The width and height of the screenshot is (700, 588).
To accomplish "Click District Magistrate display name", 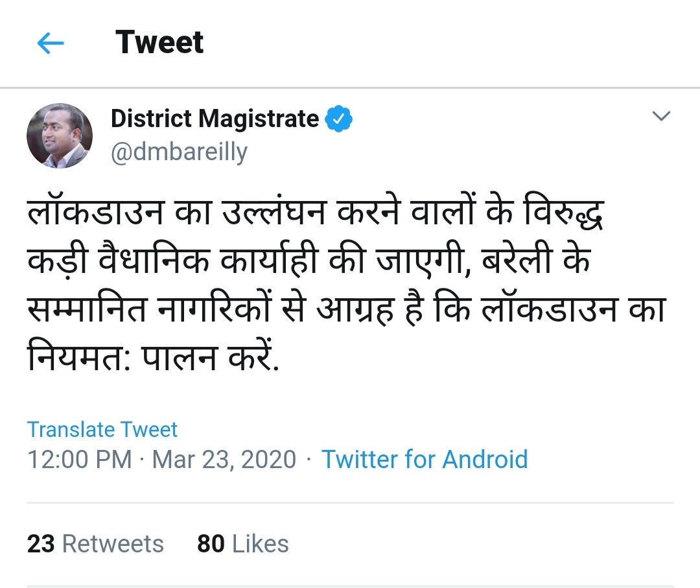I will point(215,119).
